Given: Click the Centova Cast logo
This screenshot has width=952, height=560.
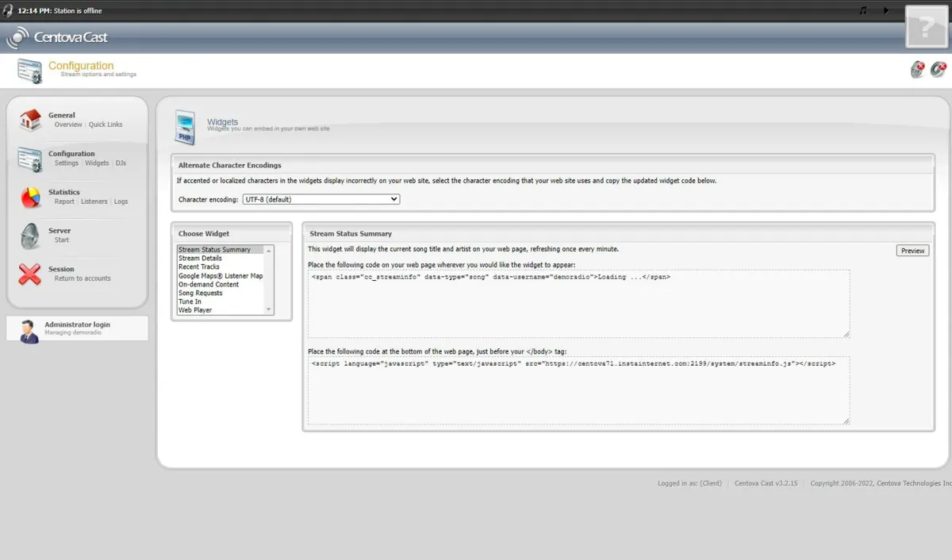Looking at the screenshot, I should click(x=57, y=37).
